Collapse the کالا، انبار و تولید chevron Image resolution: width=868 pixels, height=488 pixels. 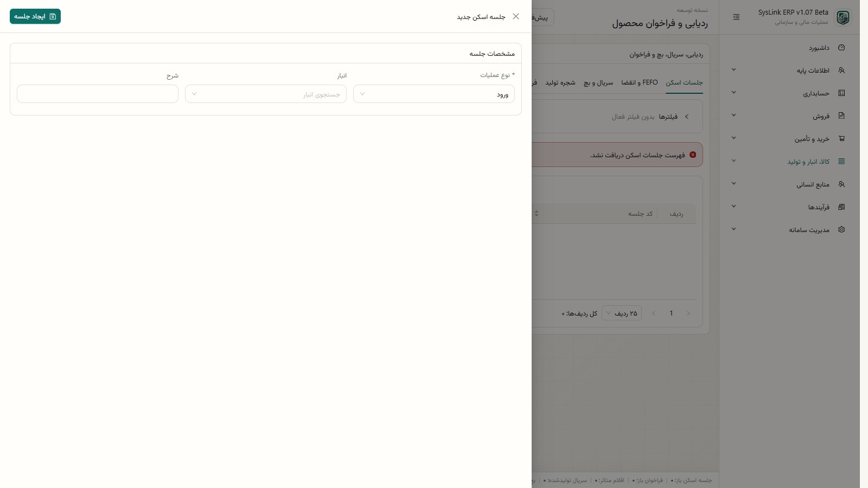[x=733, y=160]
